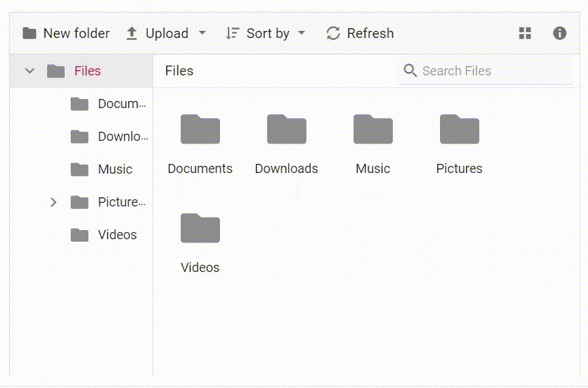This screenshot has height=388, width=588.
Task: Open the Sort by menu
Action: coord(265,33)
